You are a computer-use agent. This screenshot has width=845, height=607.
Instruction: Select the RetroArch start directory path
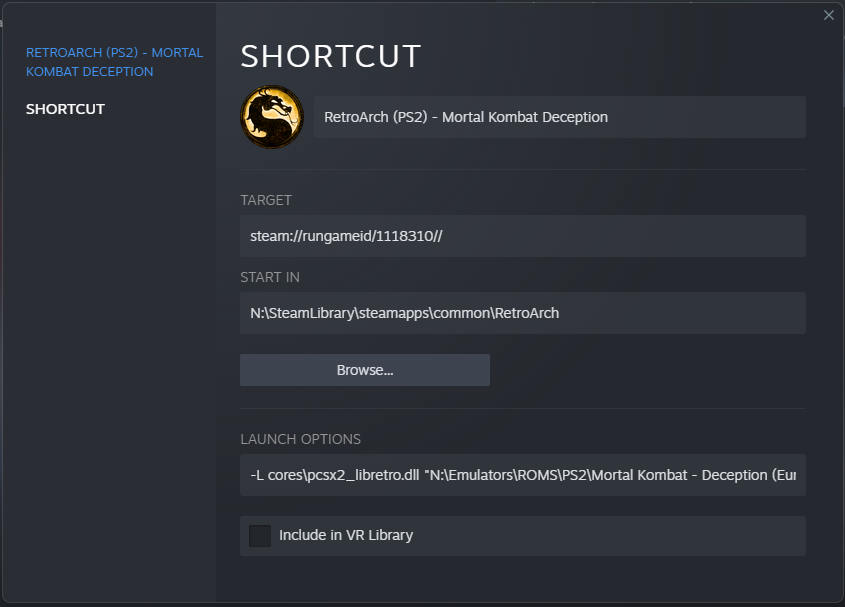click(522, 313)
